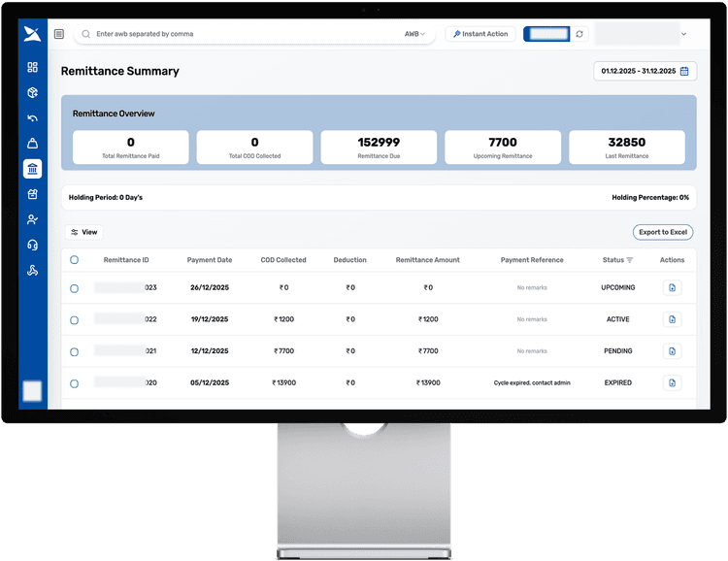This screenshot has height=561, width=728.
Task: Open the bank remittance icon in sidebar
Action: (33, 170)
